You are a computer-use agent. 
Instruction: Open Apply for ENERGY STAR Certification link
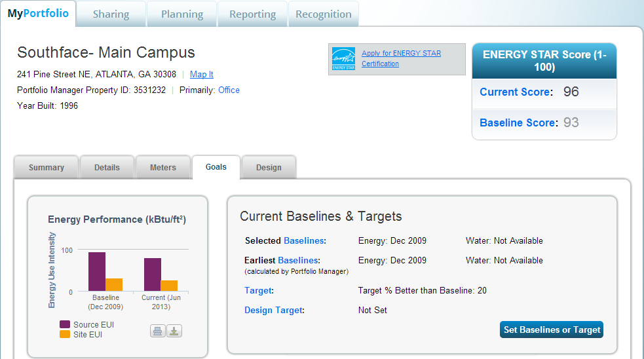pyautogui.click(x=401, y=58)
